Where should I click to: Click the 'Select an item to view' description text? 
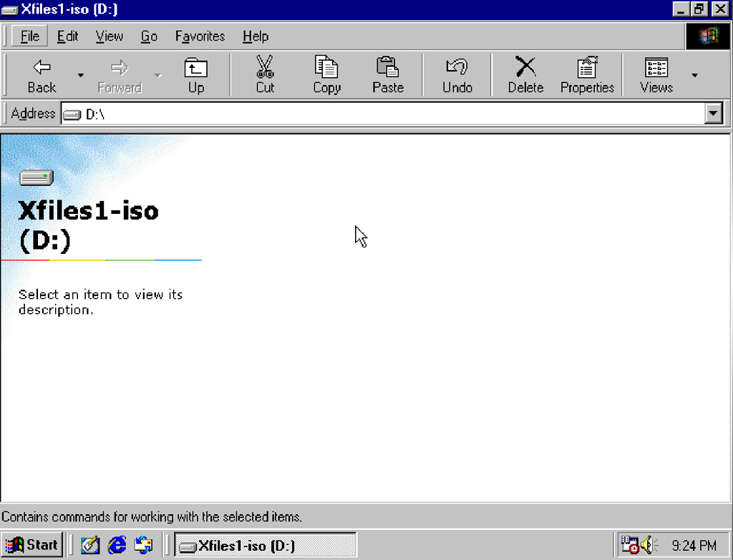pos(100,302)
